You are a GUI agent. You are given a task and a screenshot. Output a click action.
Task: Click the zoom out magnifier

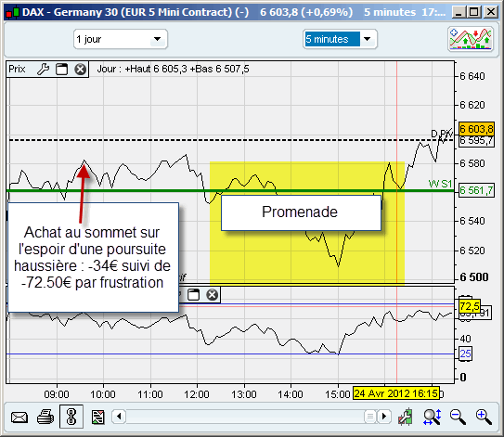458,418
